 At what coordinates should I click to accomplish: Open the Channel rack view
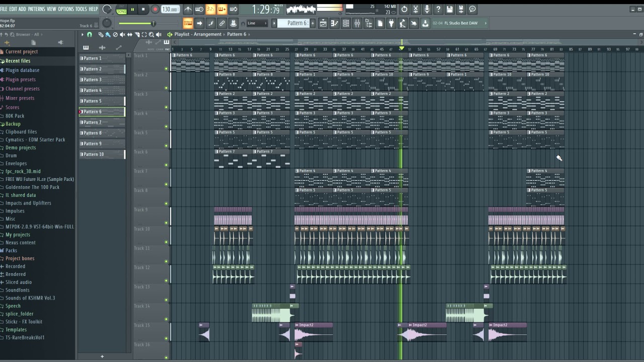point(346,23)
